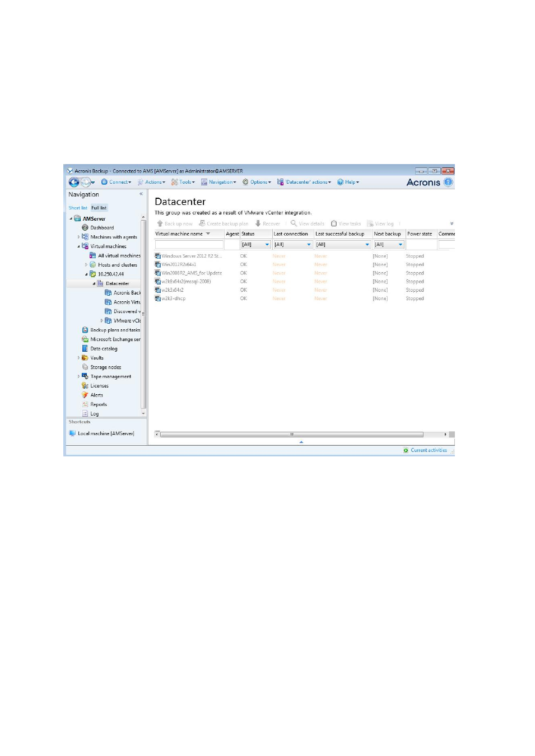Switch to the Short list view
The width and height of the screenshot is (535, 756).
click(x=78, y=208)
